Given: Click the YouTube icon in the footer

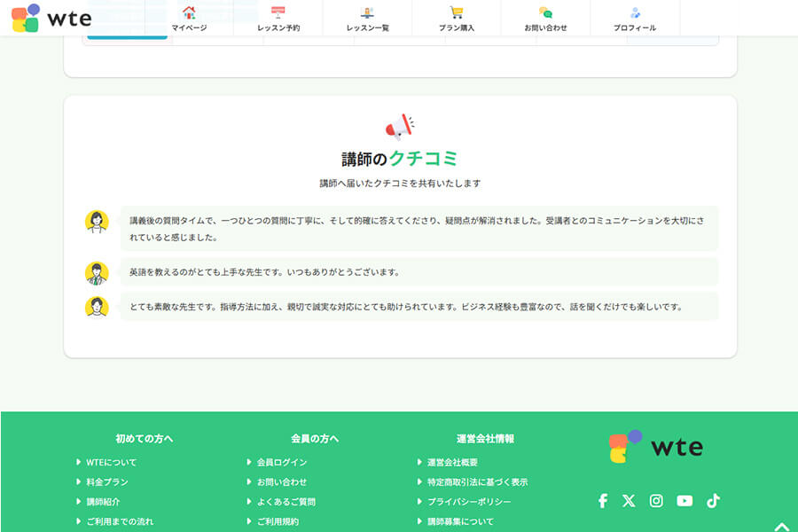Looking at the screenshot, I should (x=685, y=501).
